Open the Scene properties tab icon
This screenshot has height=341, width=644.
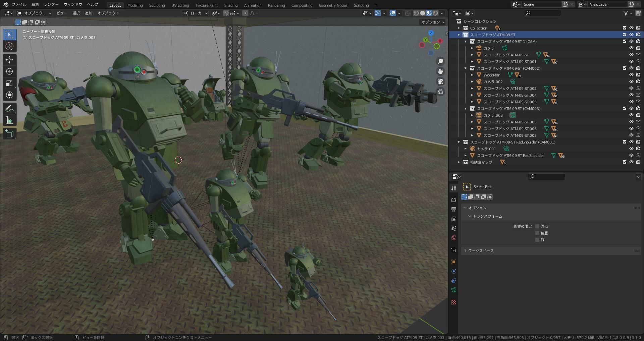[454, 228]
